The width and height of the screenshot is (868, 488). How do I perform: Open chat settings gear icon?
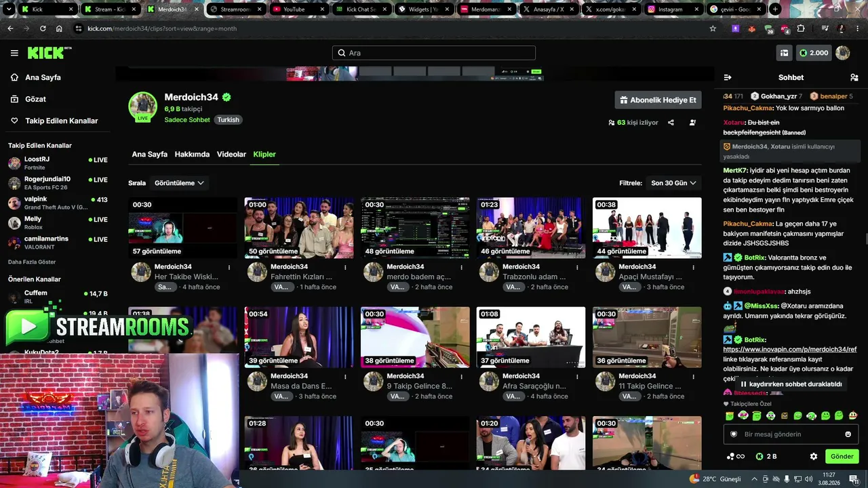(x=814, y=456)
